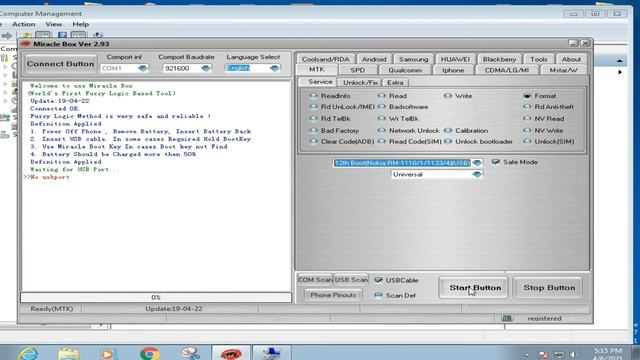Click the Start Button
The image size is (640, 360).
click(x=474, y=287)
